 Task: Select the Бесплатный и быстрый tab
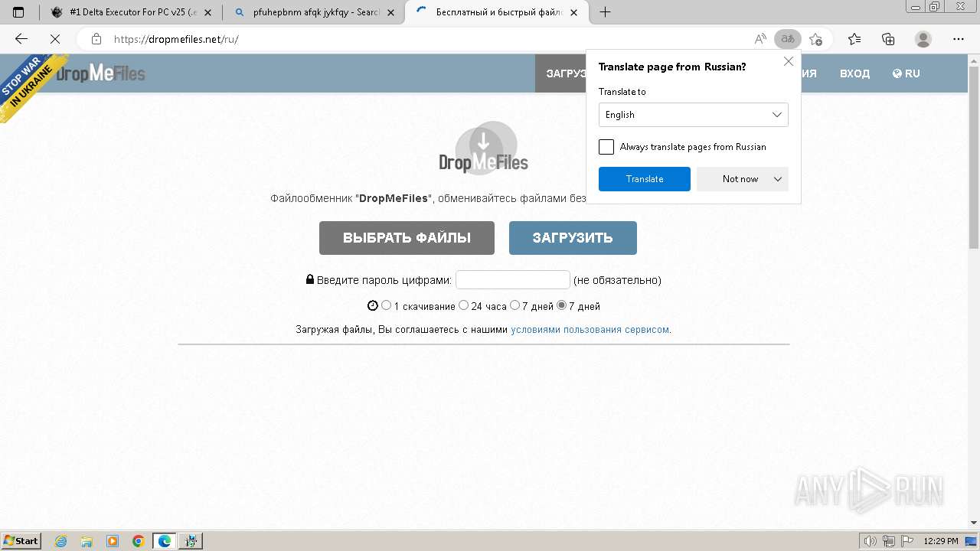(x=495, y=12)
